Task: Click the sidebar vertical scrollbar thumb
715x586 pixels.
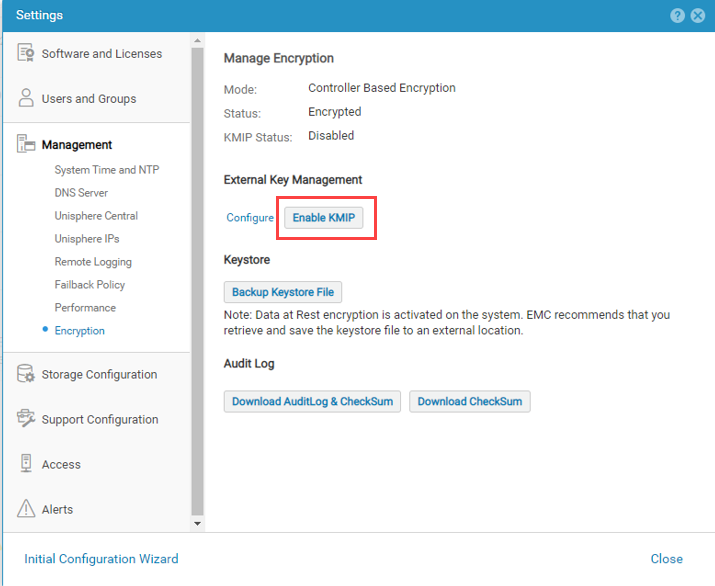Action: (197, 280)
